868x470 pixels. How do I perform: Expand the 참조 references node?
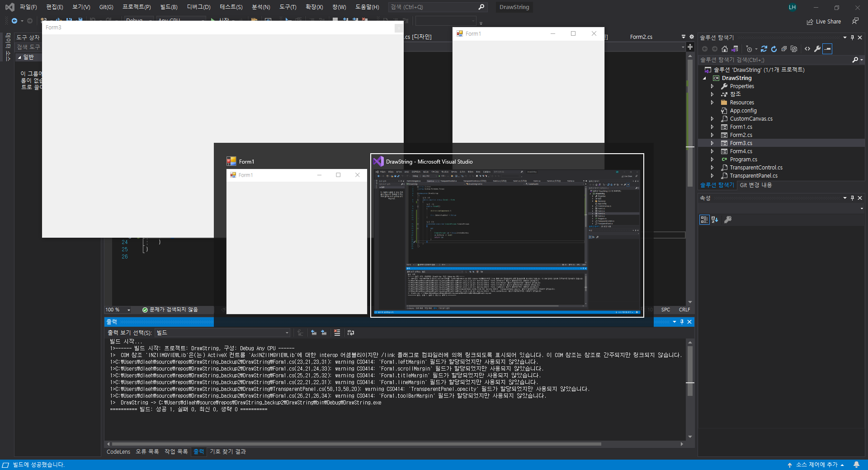click(x=712, y=94)
